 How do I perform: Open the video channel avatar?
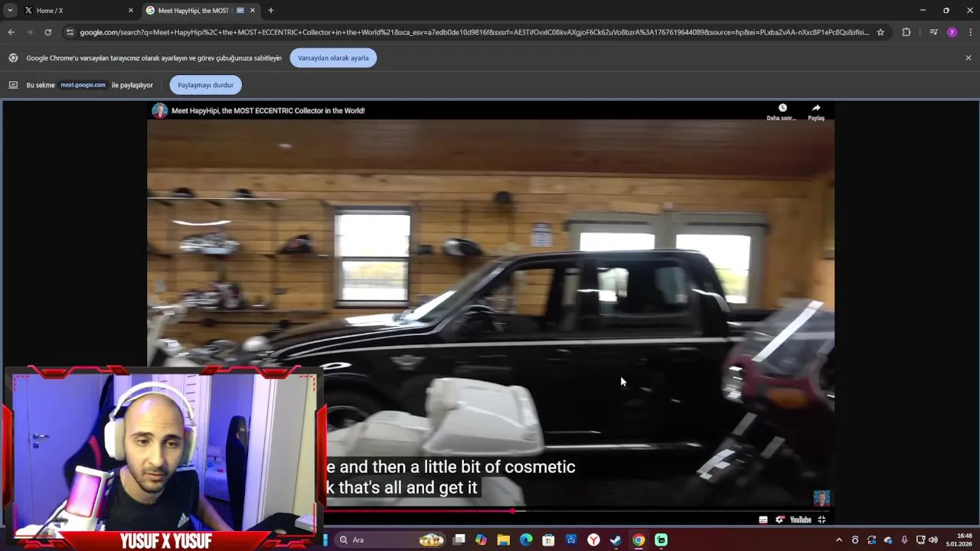click(x=159, y=110)
